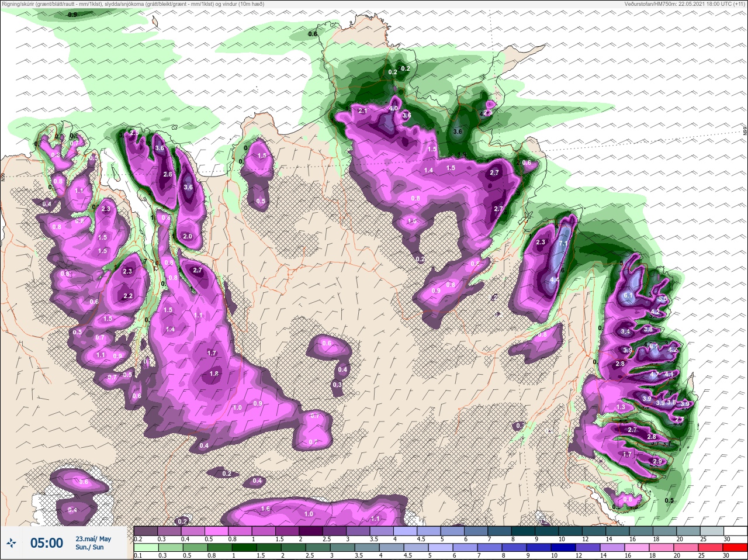748x560 pixels.
Task: Click the 3.4 precipitation value in the east
Action: click(625, 331)
